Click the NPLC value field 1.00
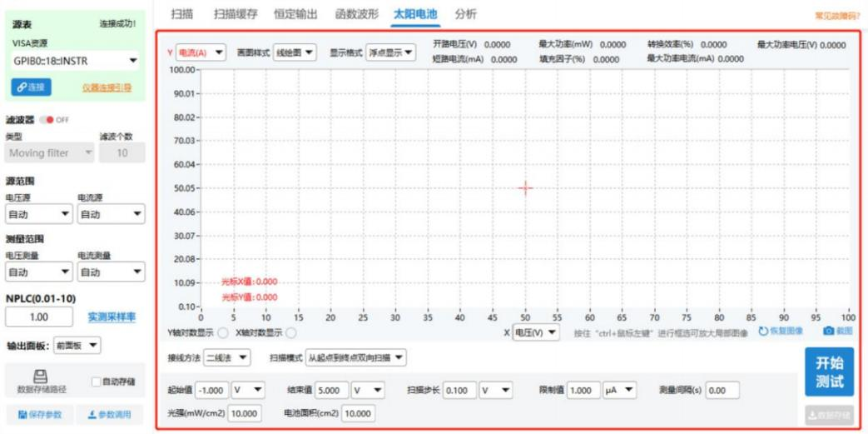 pyautogui.click(x=39, y=317)
